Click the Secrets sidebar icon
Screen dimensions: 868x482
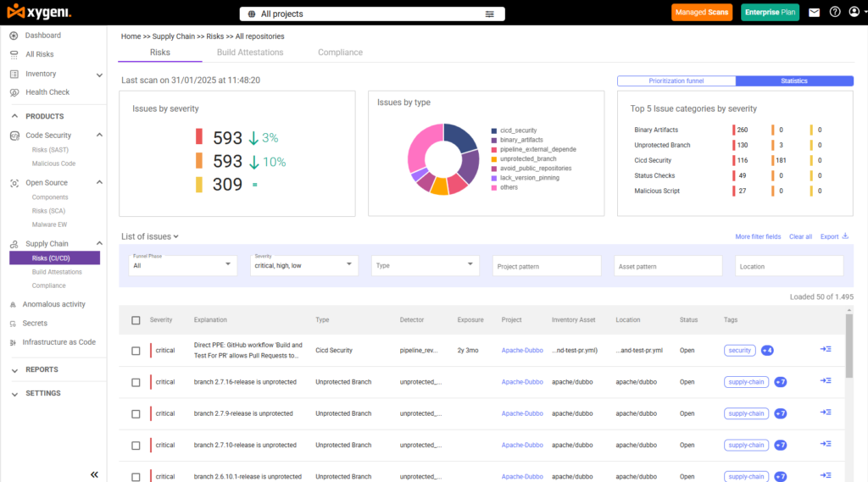(13, 324)
